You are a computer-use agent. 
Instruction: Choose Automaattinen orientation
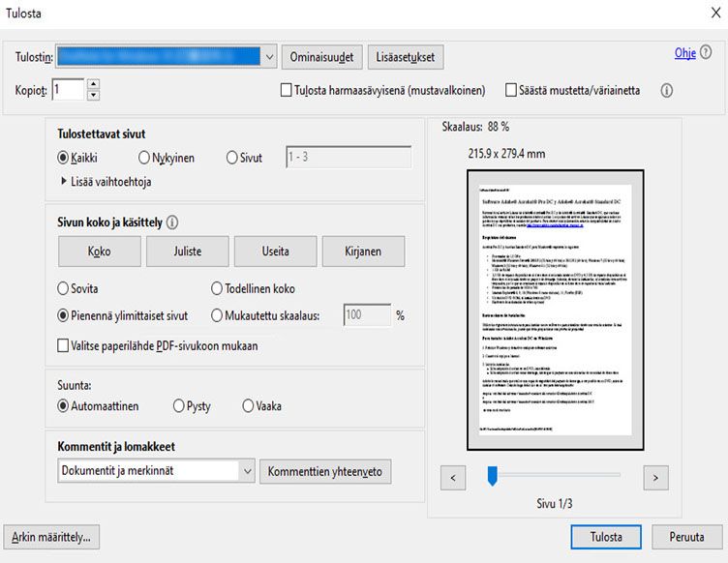pyautogui.click(x=63, y=406)
